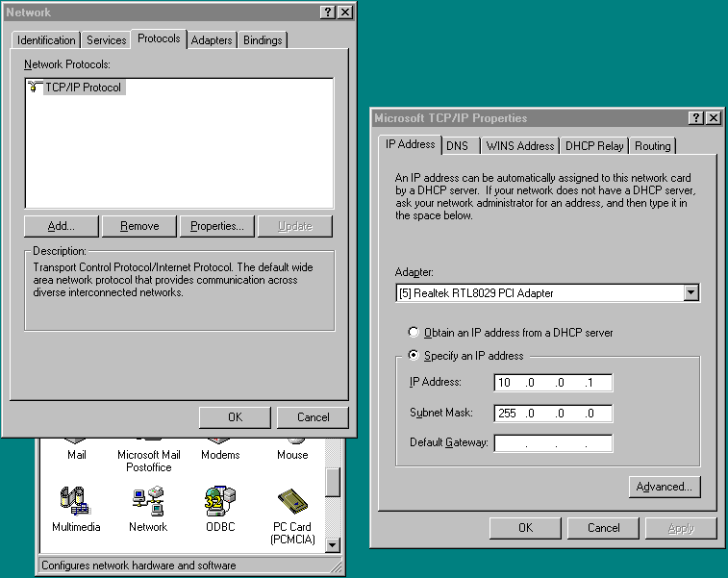The image size is (728, 578).
Task: Click the Subnet Mask input field
Action: tap(553, 414)
